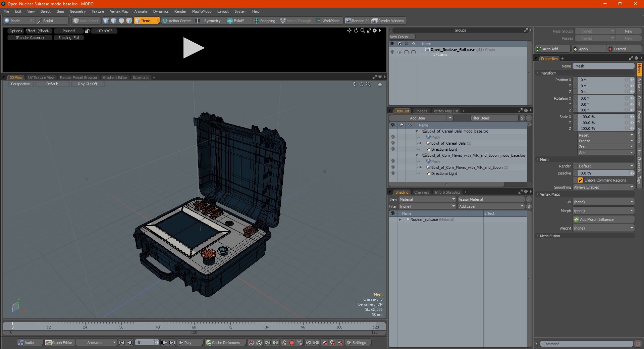Open WorkPlane options

328,21
